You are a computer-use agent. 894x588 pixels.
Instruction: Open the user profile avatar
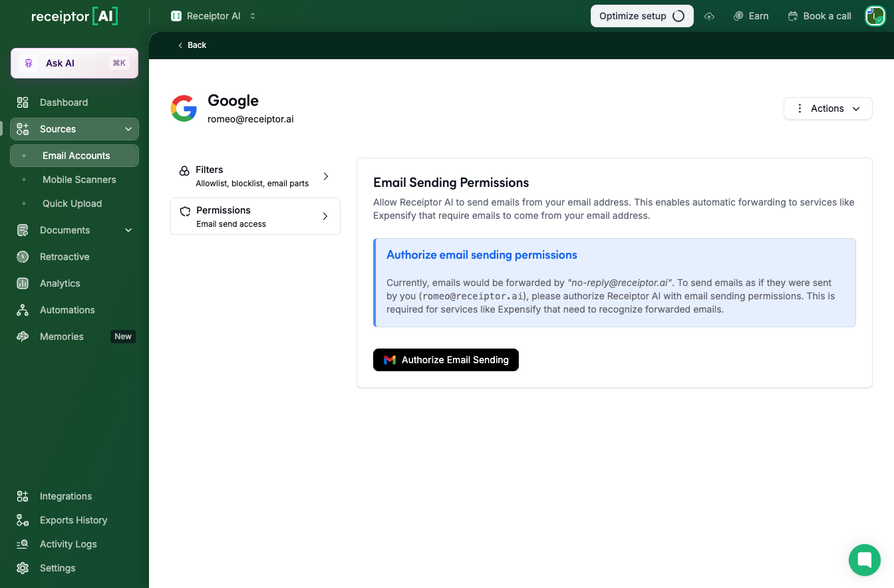(875, 16)
